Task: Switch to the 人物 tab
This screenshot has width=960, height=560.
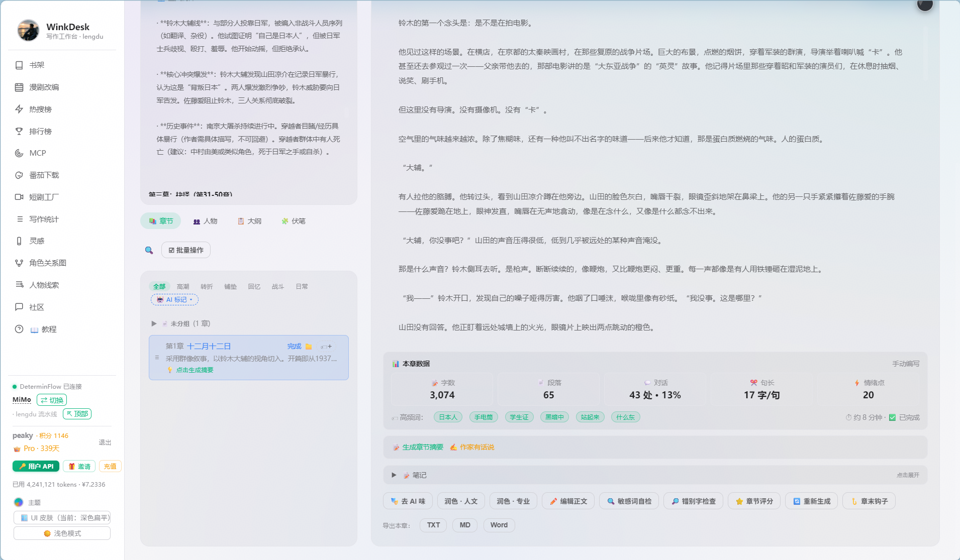Action: point(205,221)
